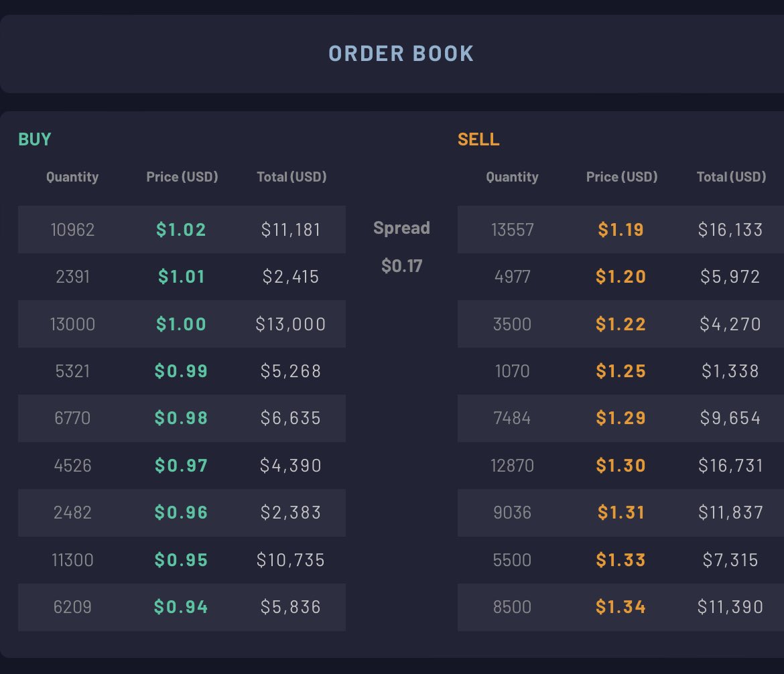Select sell price $1.25

pyautogui.click(x=621, y=371)
